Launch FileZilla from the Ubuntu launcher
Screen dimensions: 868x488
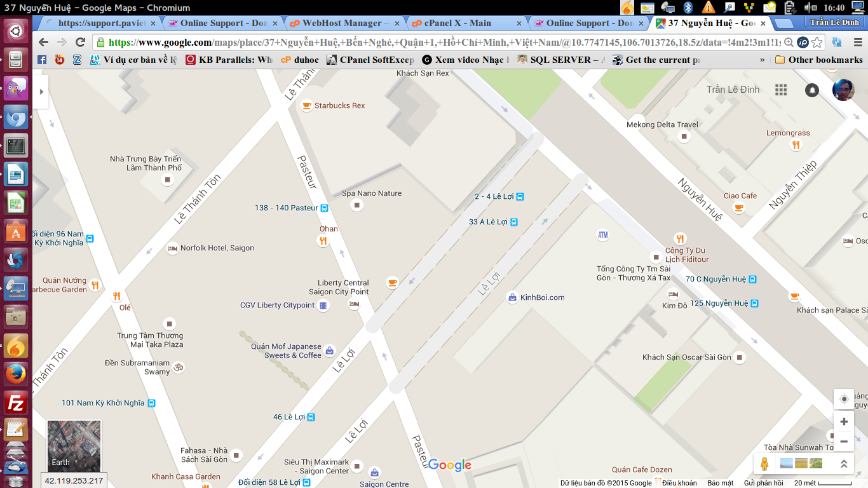coord(16,403)
